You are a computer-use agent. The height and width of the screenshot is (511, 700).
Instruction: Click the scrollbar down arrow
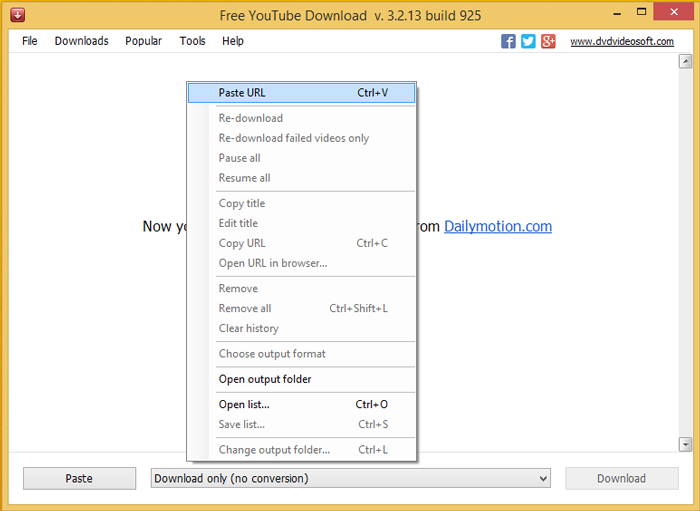(x=685, y=444)
